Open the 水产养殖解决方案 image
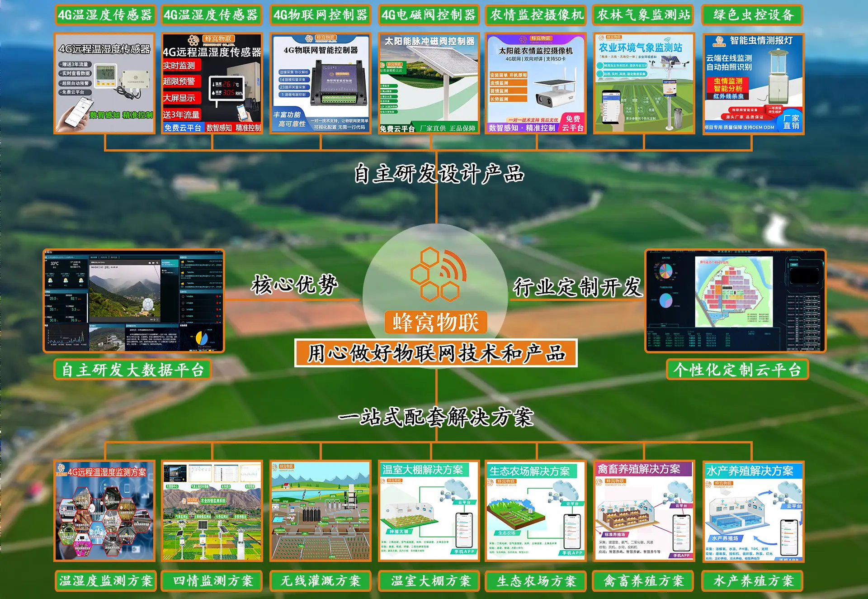This screenshot has width=868, height=599. pyautogui.click(x=754, y=511)
